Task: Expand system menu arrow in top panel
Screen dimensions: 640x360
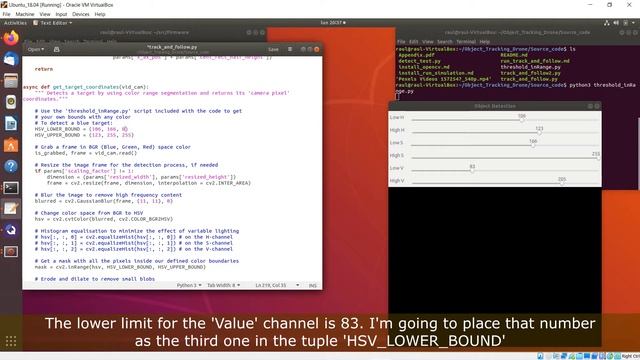Action: pos(633,23)
